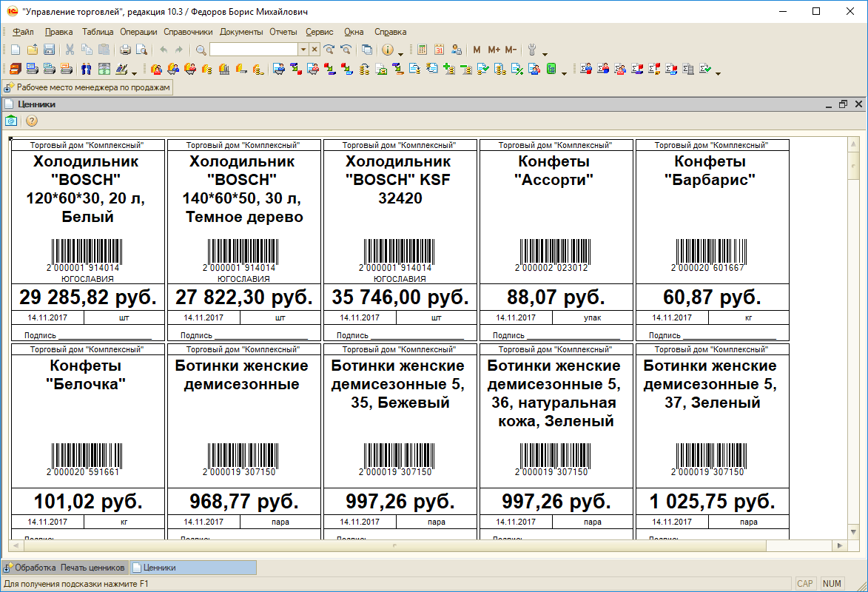
Task: Open the Документы menu
Action: coord(241,32)
